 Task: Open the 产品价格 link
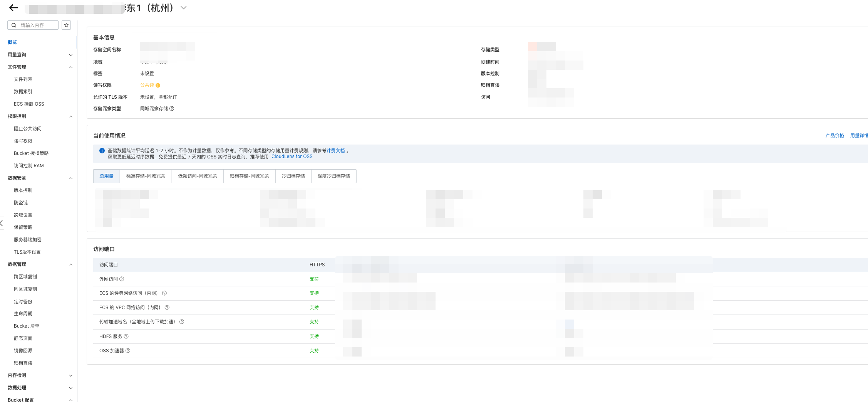click(x=834, y=136)
